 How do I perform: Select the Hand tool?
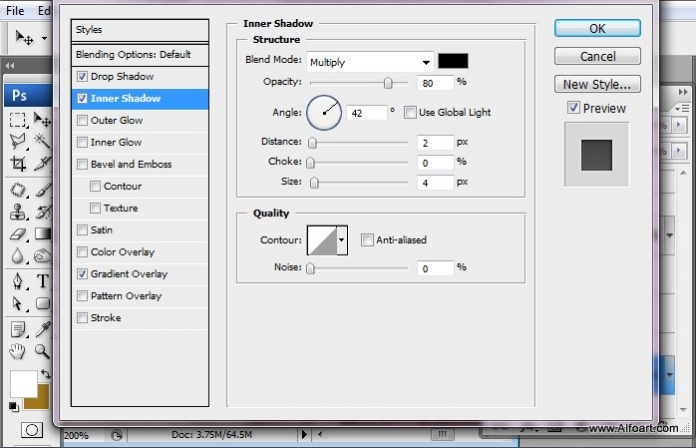pos(18,351)
